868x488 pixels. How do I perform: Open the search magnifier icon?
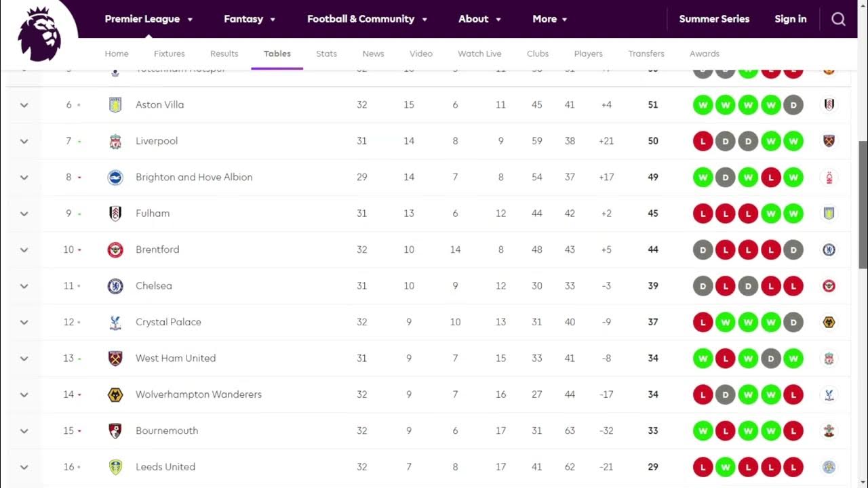838,19
